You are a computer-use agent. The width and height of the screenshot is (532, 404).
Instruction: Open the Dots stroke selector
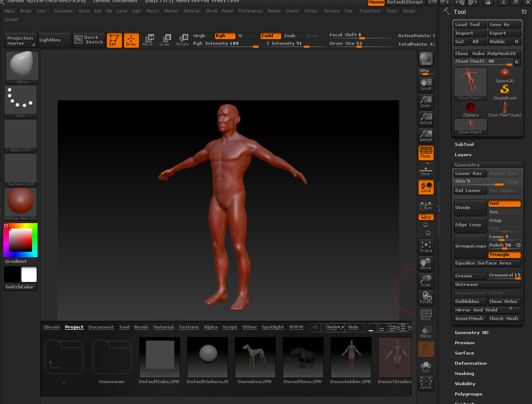tap(21, 102)
